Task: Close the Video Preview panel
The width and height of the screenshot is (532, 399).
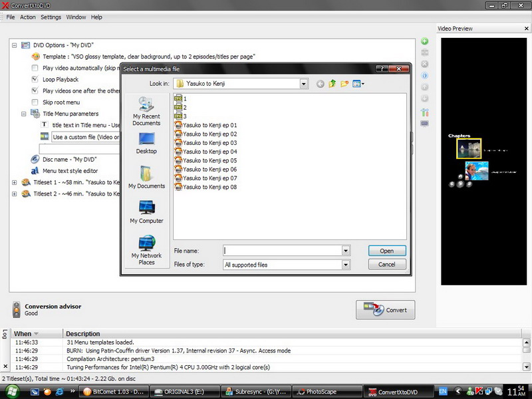Action: (526, 29)
